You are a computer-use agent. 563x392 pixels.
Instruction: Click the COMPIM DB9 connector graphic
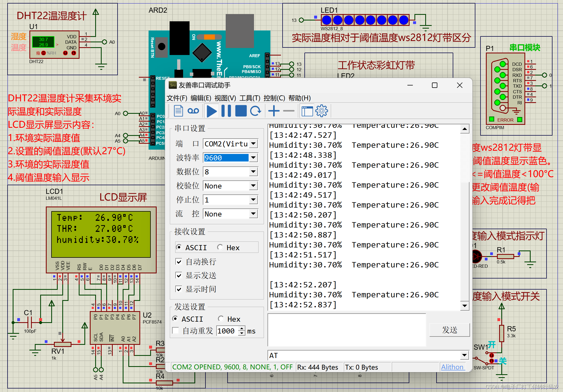[500, 86]
